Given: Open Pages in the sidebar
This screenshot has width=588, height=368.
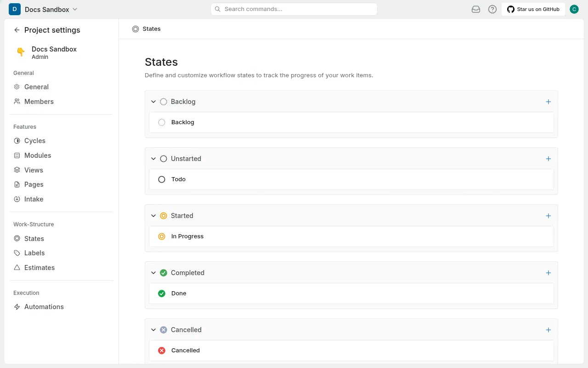Looking at the screenshot, I should coord(62,184).
